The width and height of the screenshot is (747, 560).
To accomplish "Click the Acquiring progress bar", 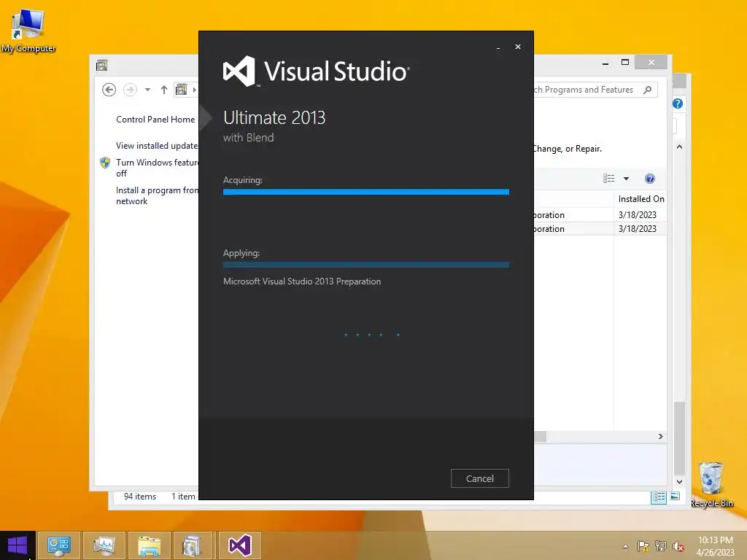I will (366, 192).
